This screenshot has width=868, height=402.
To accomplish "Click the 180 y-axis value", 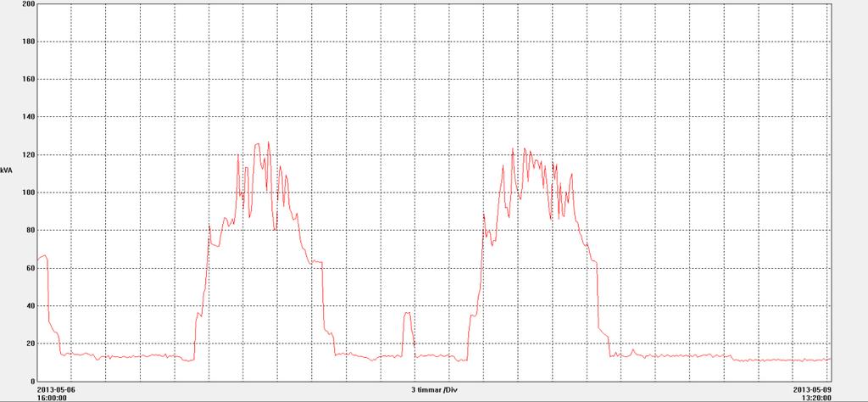I will (28, 42).
